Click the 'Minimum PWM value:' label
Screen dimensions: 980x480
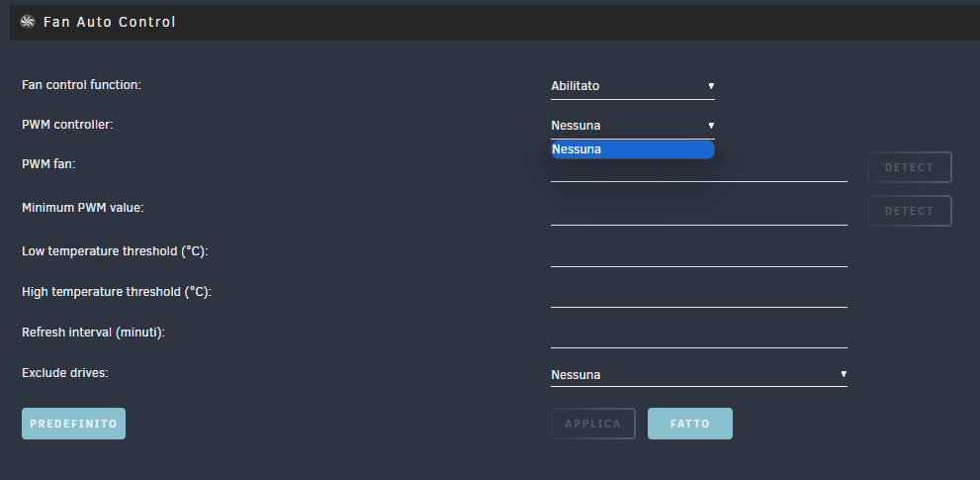click(x=82, y=208)
